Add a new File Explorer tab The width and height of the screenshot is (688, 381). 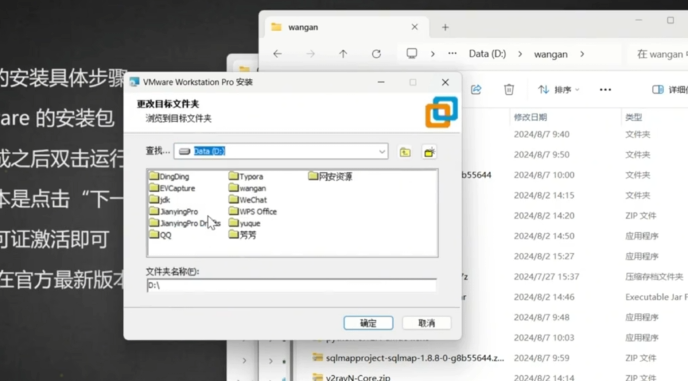[445, 27]
